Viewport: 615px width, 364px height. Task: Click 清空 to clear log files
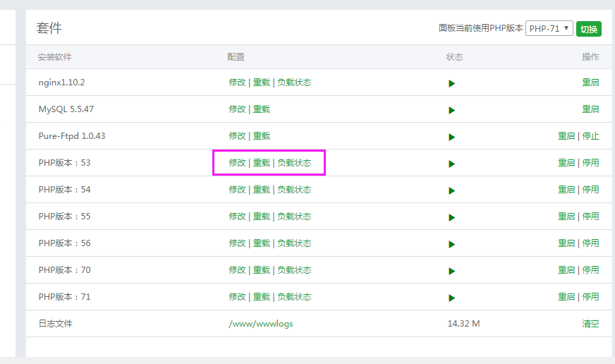click(590, 324)
